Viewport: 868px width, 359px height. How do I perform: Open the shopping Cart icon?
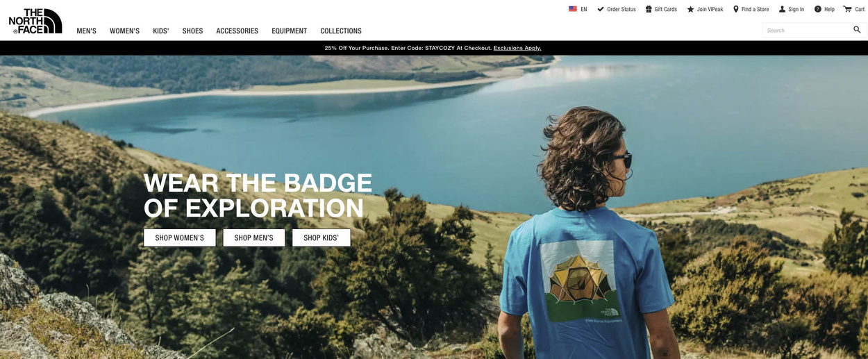847,9
